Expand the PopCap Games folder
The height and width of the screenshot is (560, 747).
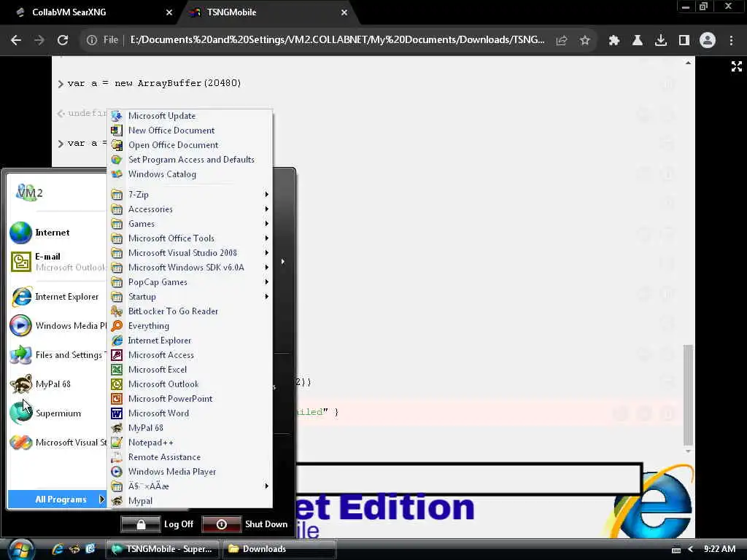click(190, 282)
